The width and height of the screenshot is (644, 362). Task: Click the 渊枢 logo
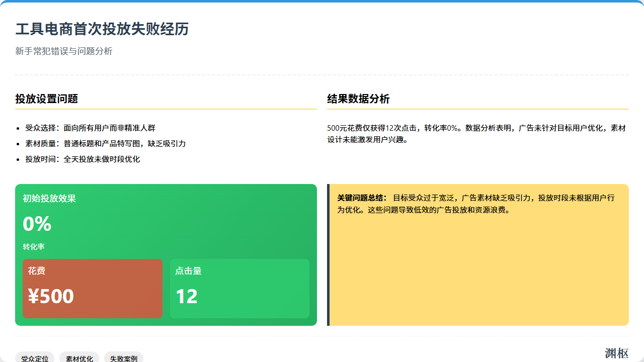tap(616, 353)
